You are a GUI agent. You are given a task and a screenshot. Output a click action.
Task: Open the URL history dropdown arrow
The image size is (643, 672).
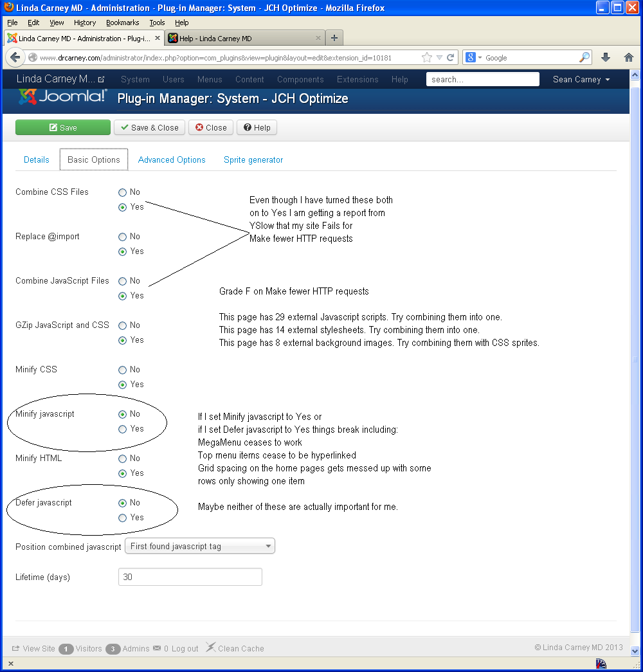(439, 57)
